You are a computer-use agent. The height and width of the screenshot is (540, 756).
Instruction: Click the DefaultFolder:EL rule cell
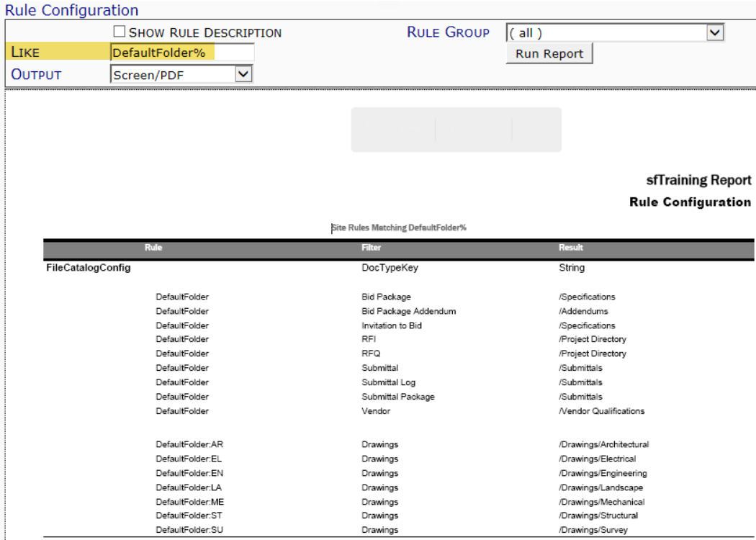coord(189,459)
